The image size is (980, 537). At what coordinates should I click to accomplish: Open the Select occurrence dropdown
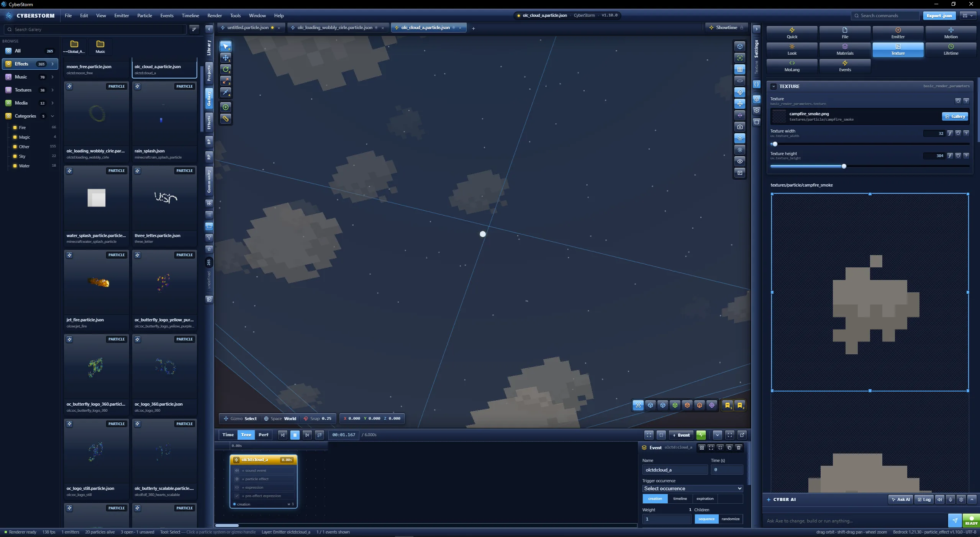coord(692,488)
